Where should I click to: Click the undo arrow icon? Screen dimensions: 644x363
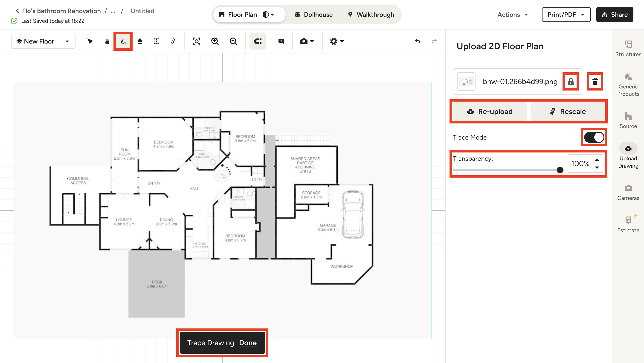417,41
